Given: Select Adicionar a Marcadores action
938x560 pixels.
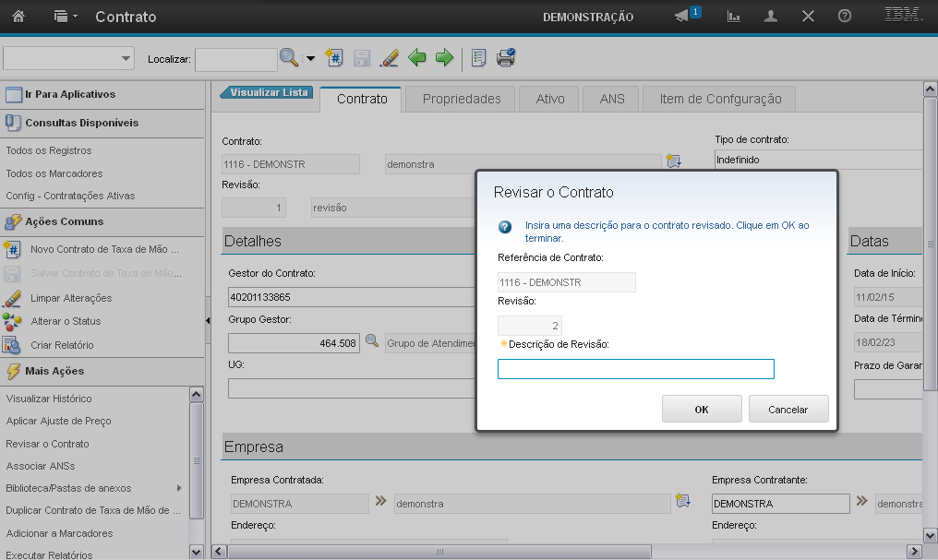Looking at the screenshot, I should pos(59,533).
